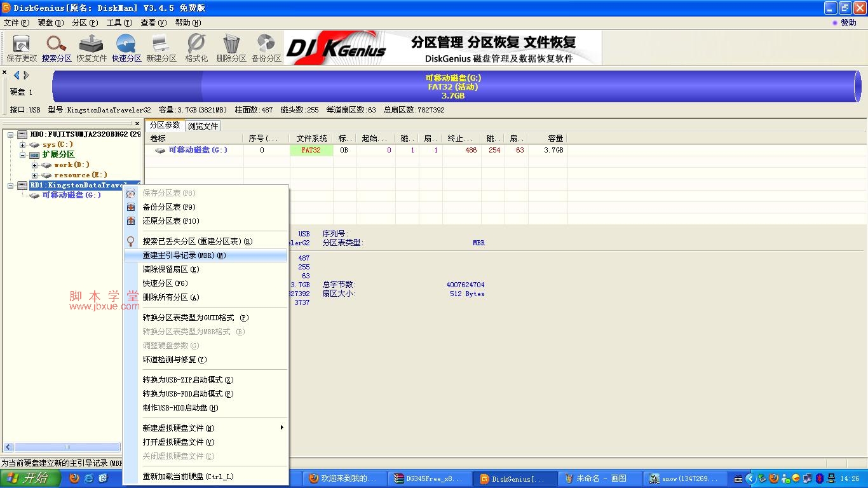Click the Bluetooth tray icon
The image size is (868, 488).
[820, 478]
